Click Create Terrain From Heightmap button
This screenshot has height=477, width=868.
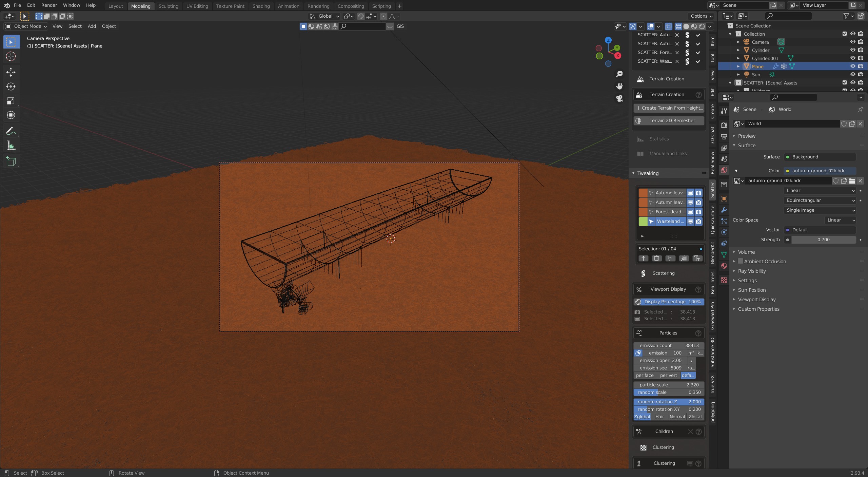(669, 108)
